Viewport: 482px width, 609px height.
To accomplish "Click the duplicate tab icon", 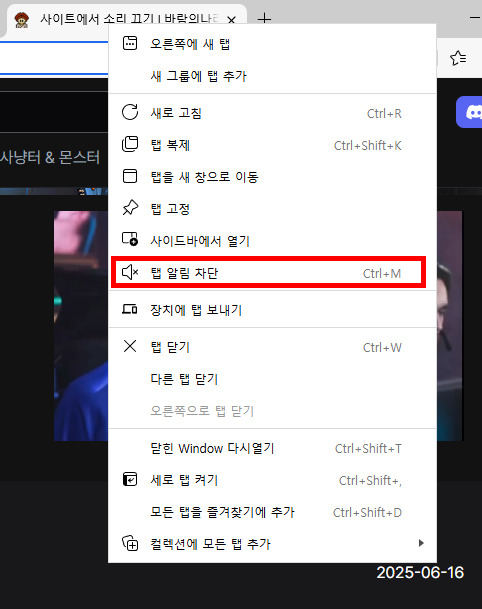I will pyautogui.click(x=130, y=144).
